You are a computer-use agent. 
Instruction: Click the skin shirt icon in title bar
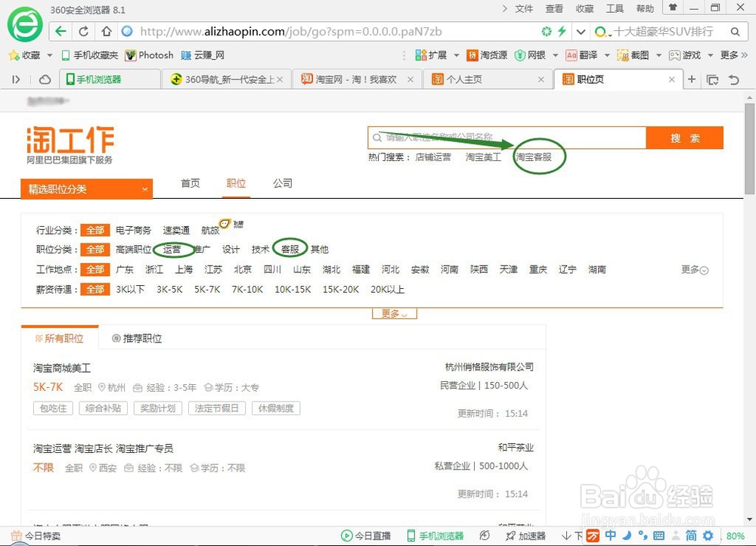[673, 8]
